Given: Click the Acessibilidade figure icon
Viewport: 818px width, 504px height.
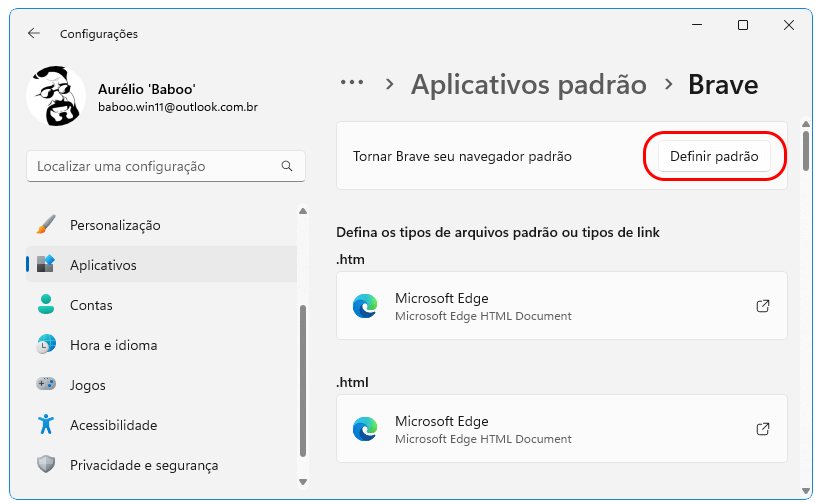Looking at the screenshot, I should coord(46,425).
